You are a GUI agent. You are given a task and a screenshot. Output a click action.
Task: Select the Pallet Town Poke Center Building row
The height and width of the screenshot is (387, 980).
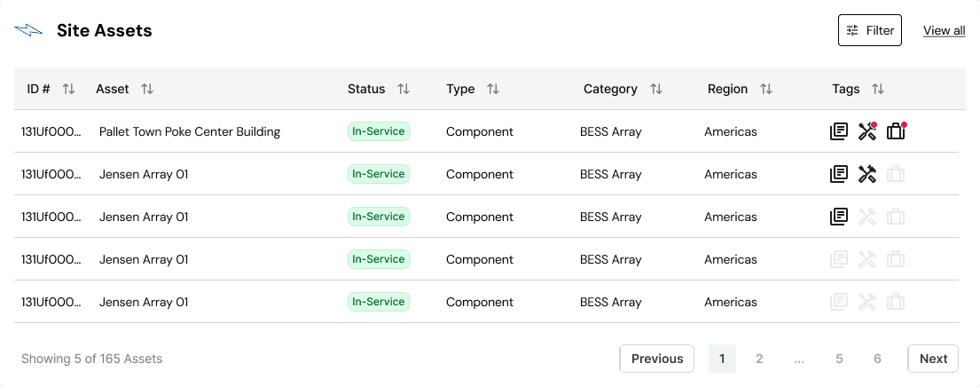coord(190,131)
